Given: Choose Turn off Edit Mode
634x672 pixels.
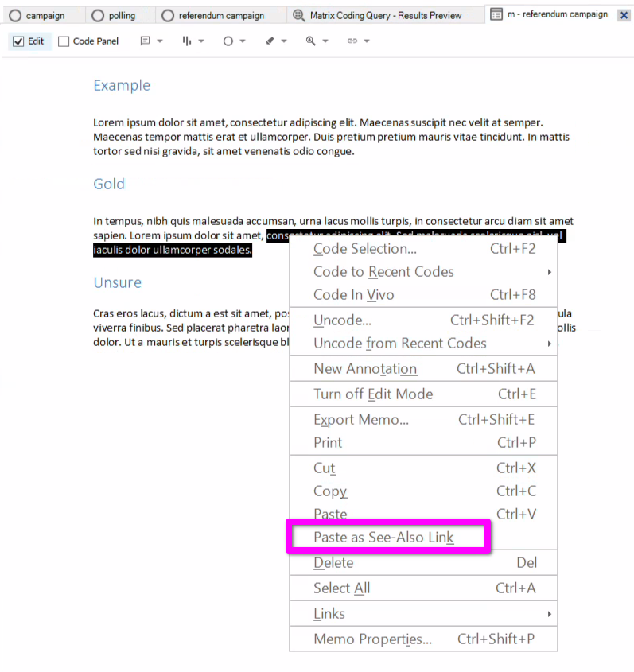Looking at the screenshot, I should (373, 394).
